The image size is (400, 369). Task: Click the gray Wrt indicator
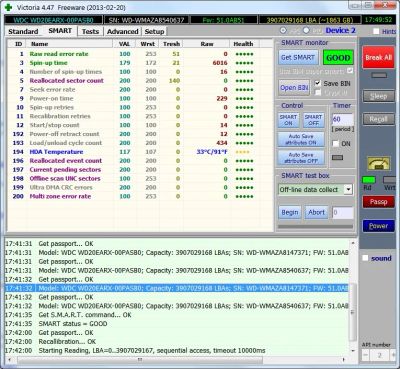coord(389,180)
